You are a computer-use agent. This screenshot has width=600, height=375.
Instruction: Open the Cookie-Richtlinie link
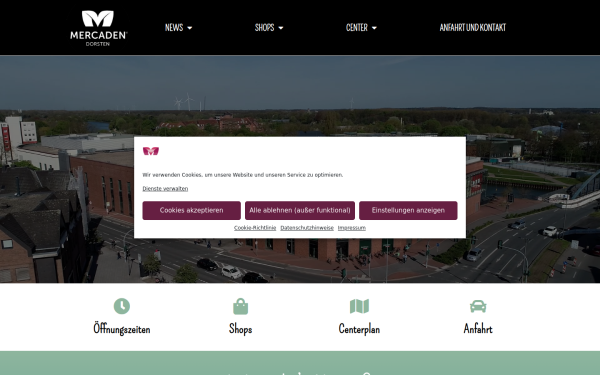point(255,228)
